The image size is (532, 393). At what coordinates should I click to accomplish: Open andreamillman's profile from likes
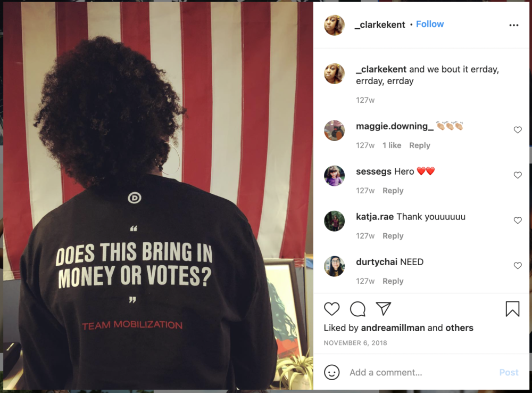click(393, 328)
